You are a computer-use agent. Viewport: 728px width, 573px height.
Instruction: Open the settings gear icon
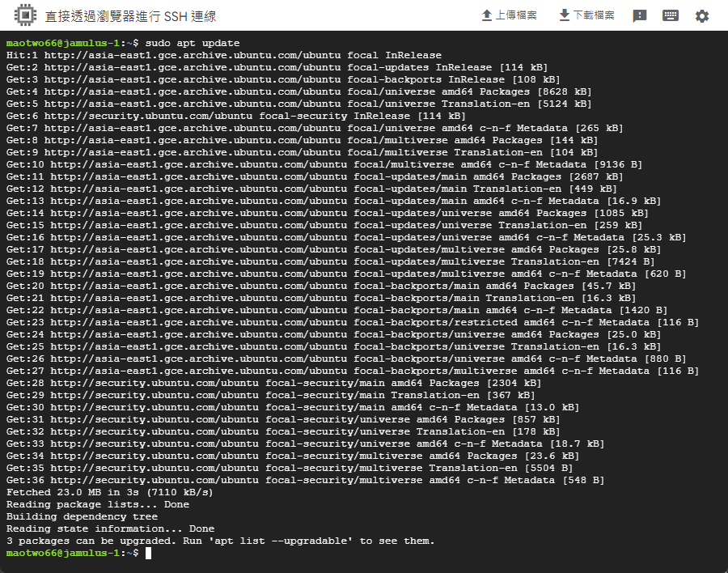coord(701,16)
